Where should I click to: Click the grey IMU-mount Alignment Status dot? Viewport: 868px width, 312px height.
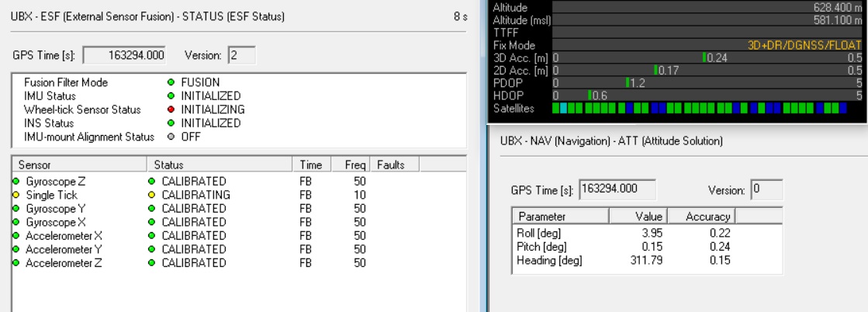tap(171, 136)
